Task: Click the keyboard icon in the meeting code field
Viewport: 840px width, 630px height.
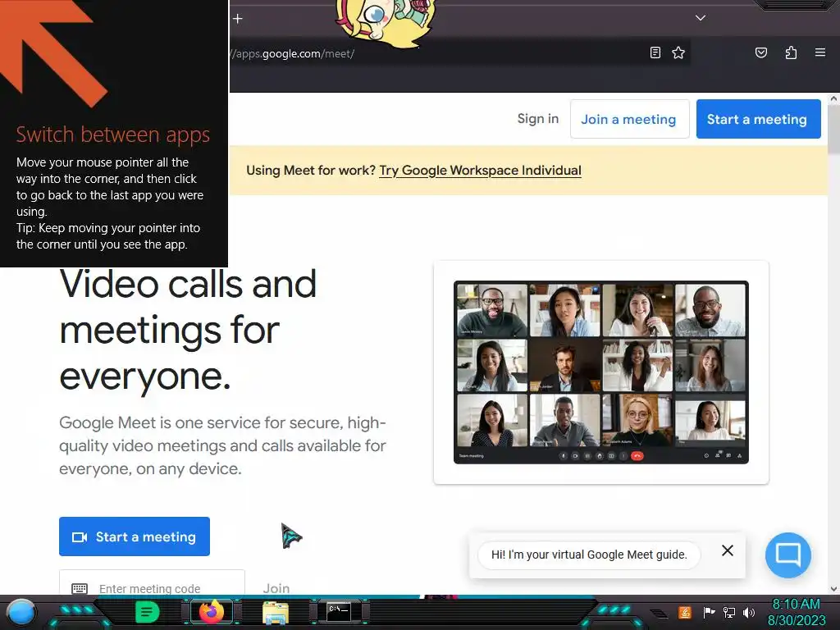Action: [x=80, y=588]
